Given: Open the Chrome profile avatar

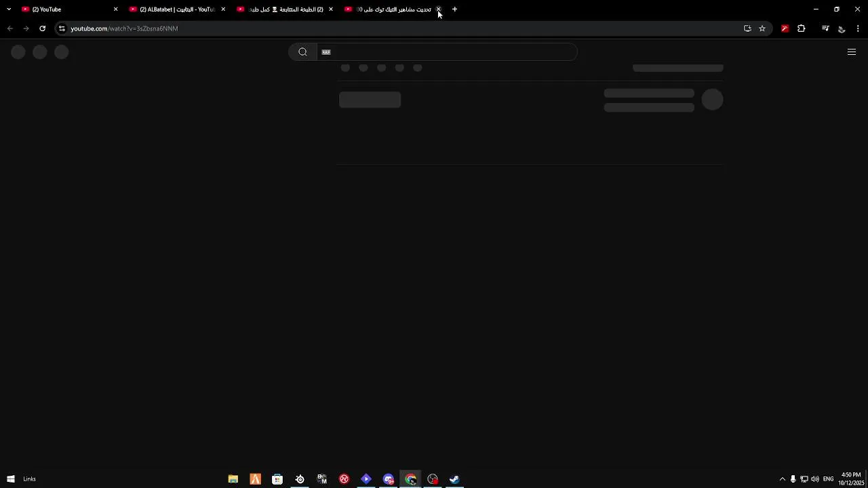Looking at the screenshot, I should click(842, 28).
